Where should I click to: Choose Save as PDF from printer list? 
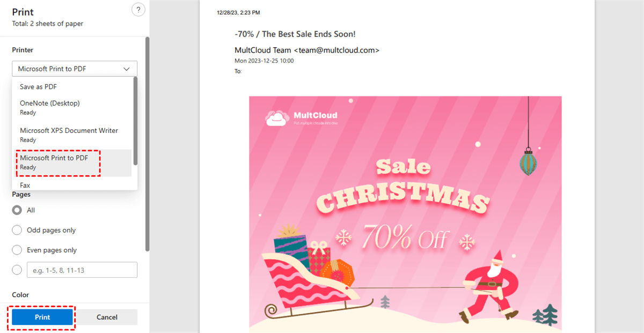coord(72,86)
